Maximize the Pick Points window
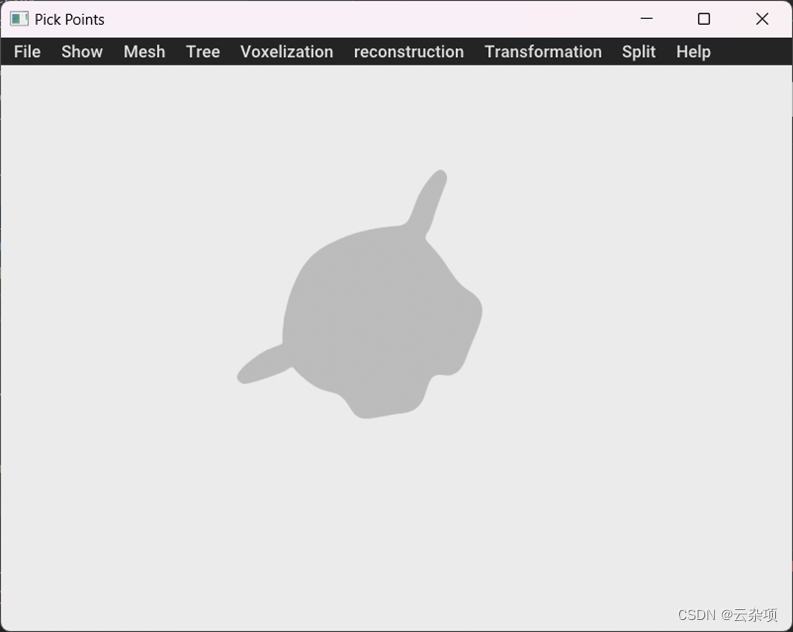Image resolution: width=793 pixels, height=632 pixels. (x=703, y=19)
